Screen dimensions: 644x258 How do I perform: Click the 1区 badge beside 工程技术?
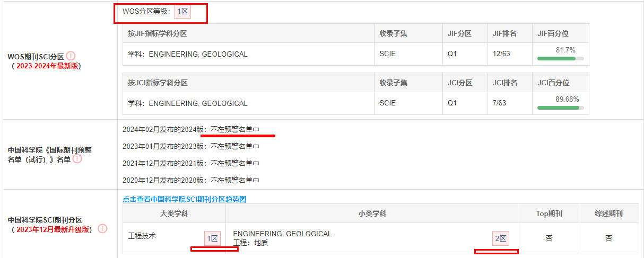coord(212,238)
